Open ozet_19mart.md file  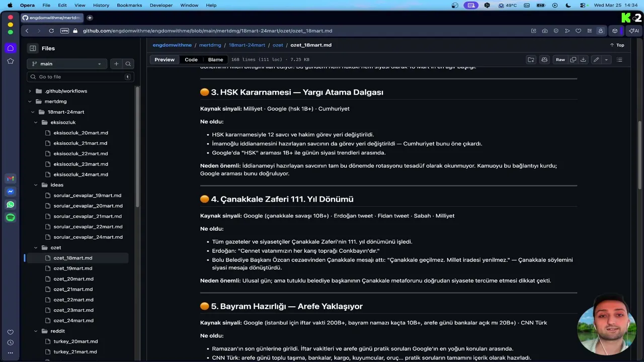[73, 268]
